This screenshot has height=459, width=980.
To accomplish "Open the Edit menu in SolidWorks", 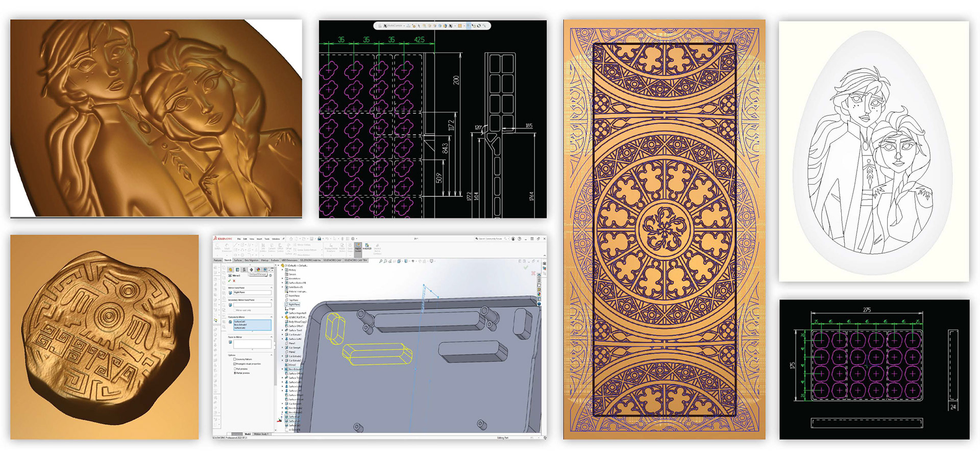I will click(x=245, y=239).
